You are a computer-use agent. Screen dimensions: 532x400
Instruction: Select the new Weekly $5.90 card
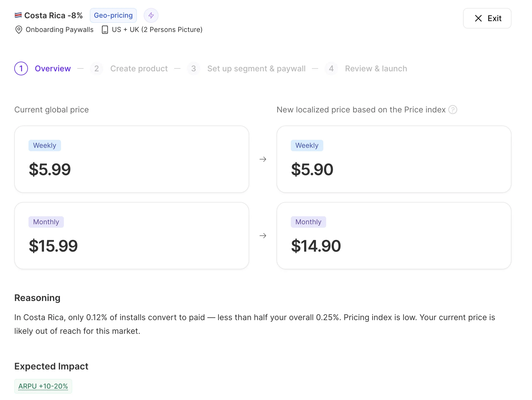394,159
